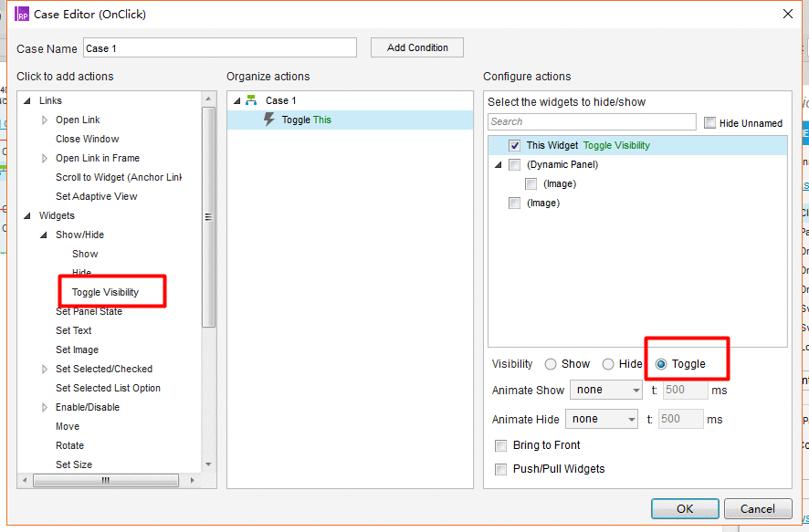
Task: Select the Hide visibility radio button
Action: point(608,364)
